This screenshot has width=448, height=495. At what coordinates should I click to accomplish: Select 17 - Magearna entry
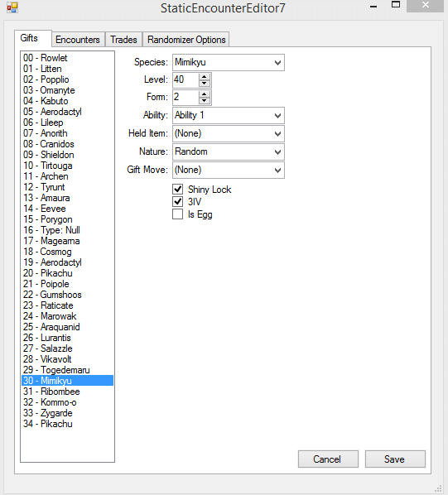click(67, 241)
